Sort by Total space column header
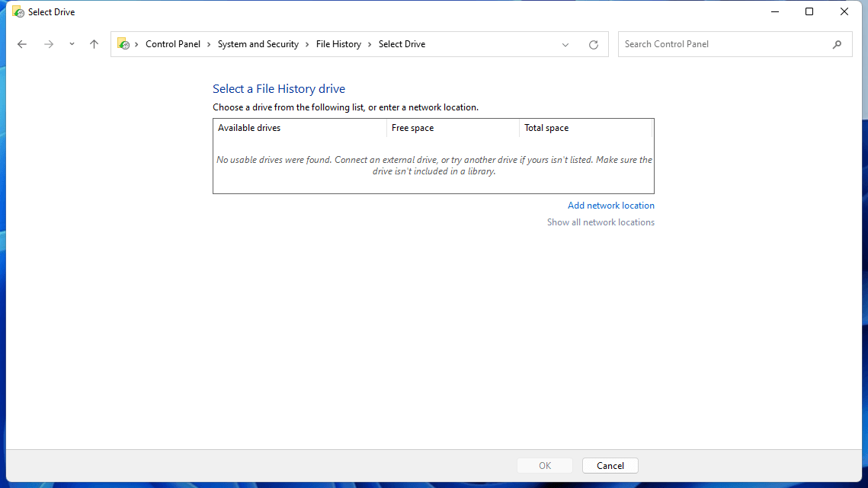The image size is (868, 488). pos(586,128)
